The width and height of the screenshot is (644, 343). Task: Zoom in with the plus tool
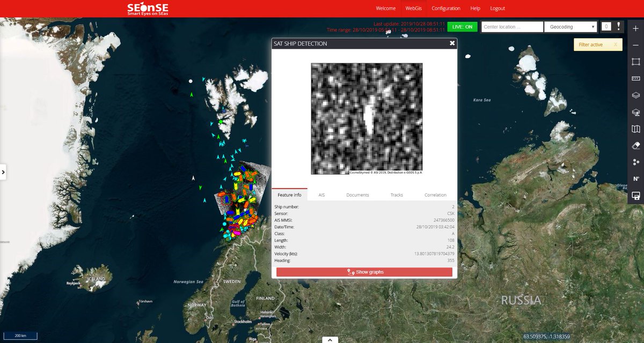(x=636, y=28)
